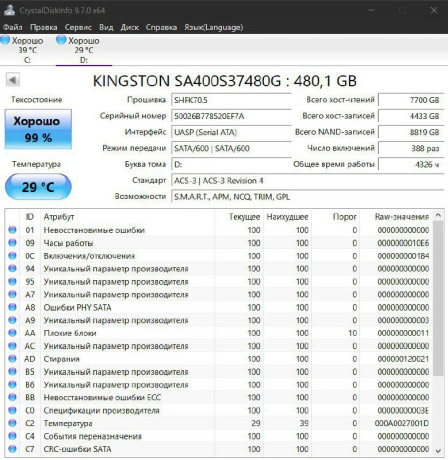Open the Файл menu
This screenshot has height=460, width=448.
(13, 27)
